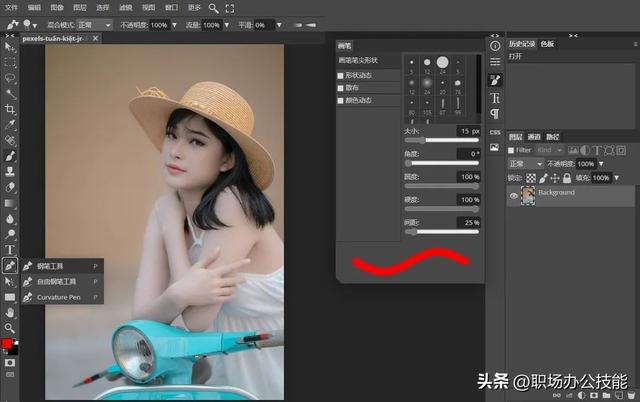The image size is (640, 402).
Task: Select the Eraser tool
Action: click(x=10, y=187)
